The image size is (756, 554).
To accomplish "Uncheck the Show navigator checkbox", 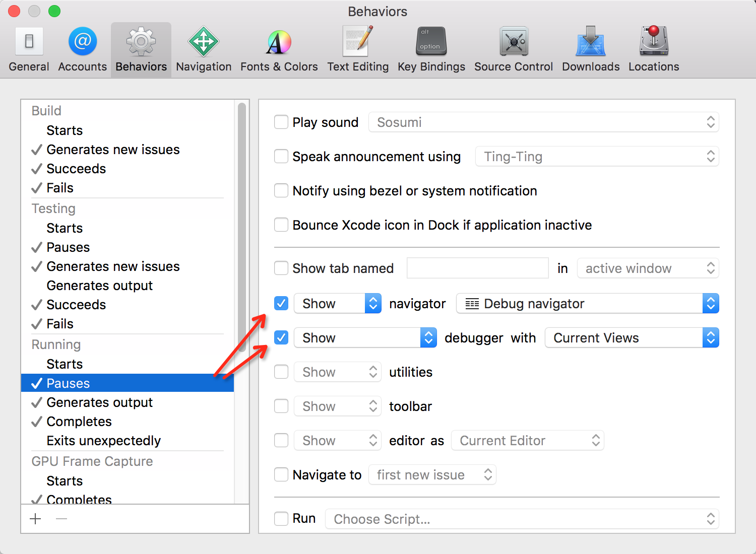I will 281,303.
